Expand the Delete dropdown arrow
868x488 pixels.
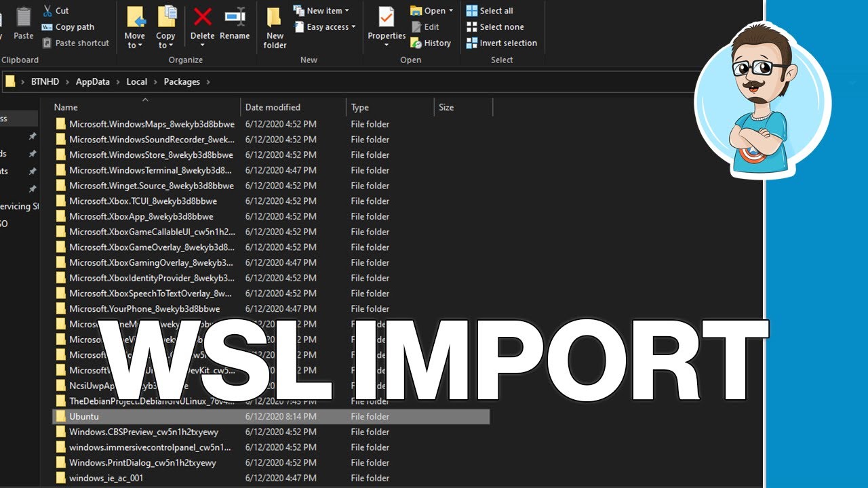(202, 46)
